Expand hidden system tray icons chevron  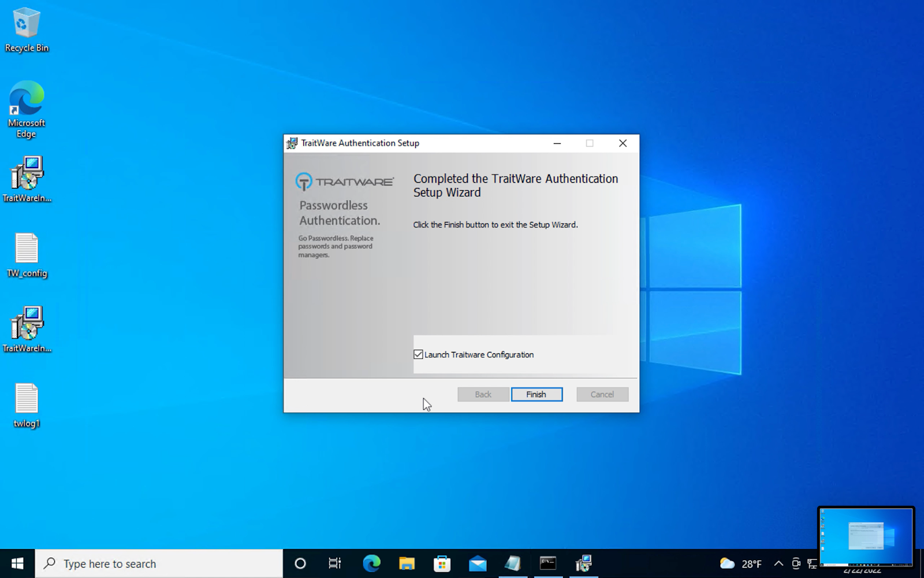coord(778,564)
